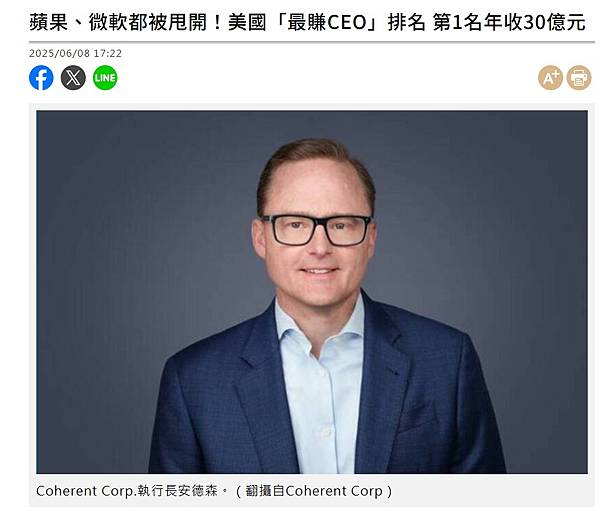Viewport: 600px width, 511px height.
Task: Open the Coherent Corp CEO photo
Action: click(312, 292)
